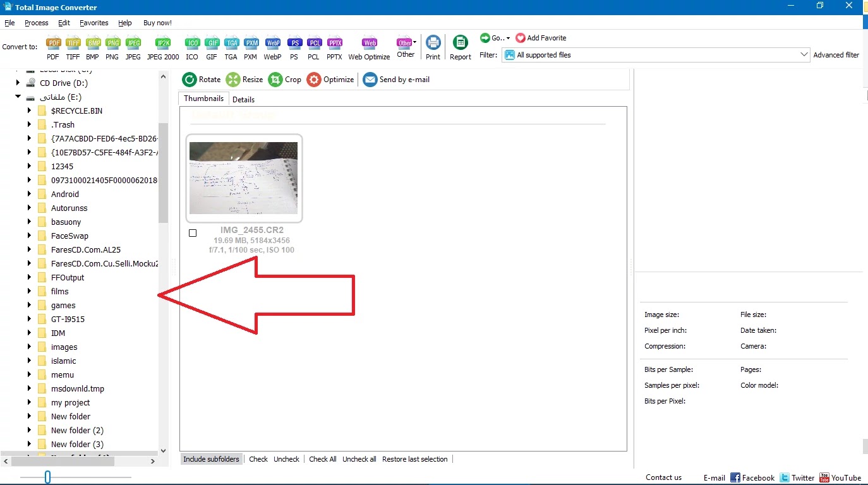This screenshot has height=485, width=868.
Task: Convert to TIFF format
Action: point(73,49)
